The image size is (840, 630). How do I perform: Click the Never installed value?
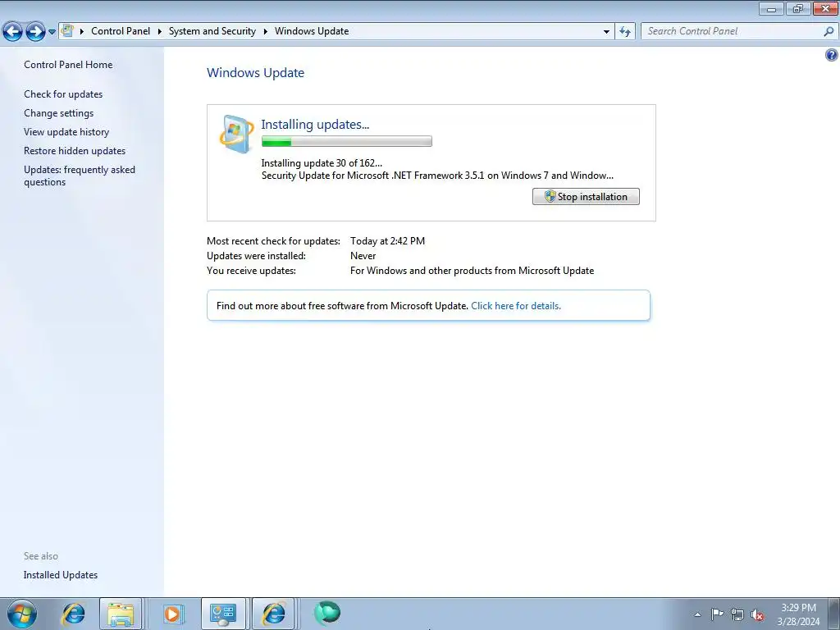(363, 256)
